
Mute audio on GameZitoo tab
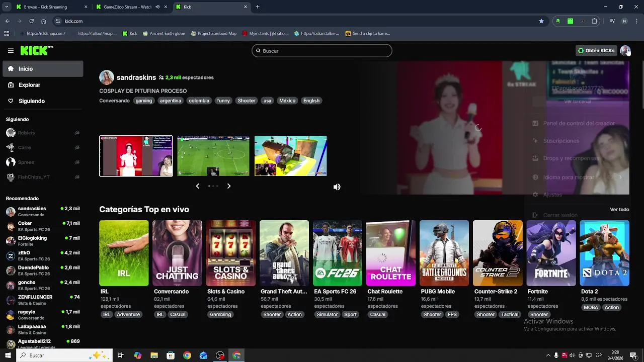(x=157, y=7)
